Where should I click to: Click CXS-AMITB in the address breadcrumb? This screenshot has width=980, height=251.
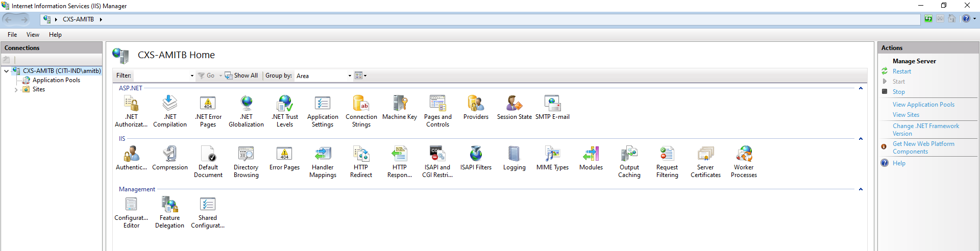tap(78, 19)
